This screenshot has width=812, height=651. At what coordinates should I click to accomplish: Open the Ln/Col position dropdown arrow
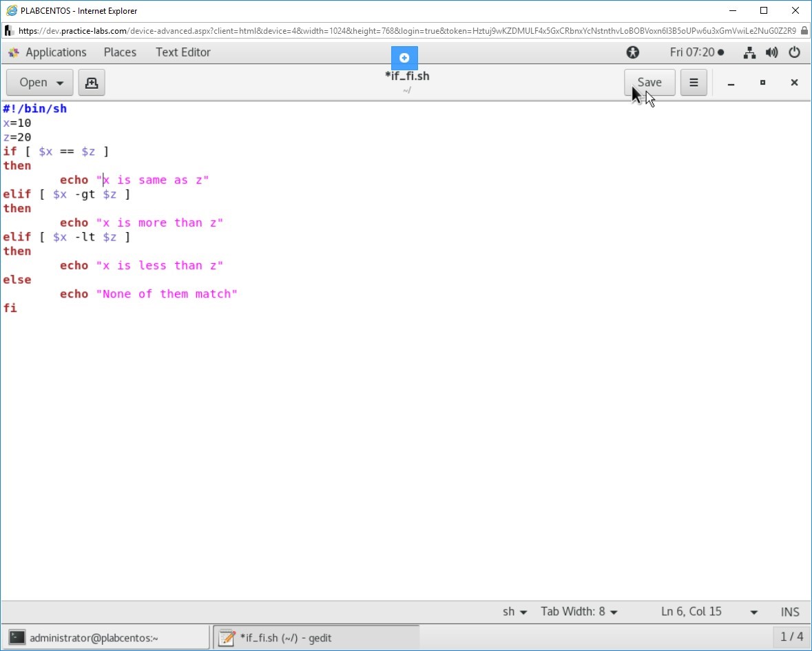[753, 612]
